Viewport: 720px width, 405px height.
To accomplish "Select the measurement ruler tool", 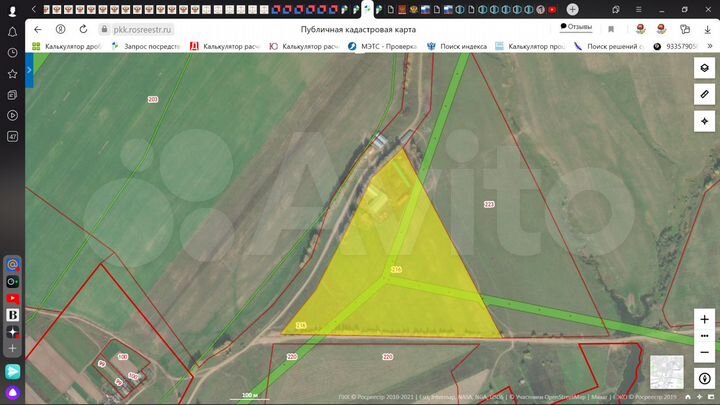I will point(704,94).
